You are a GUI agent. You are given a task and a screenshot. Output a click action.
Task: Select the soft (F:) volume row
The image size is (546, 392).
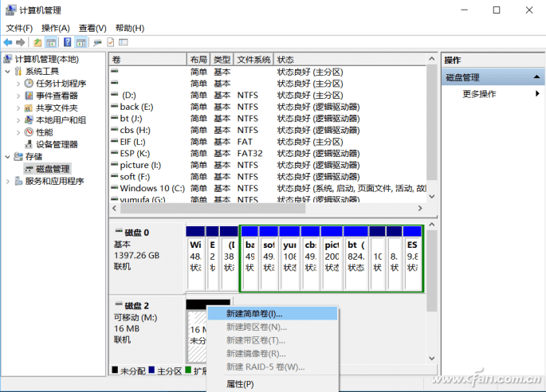click(x=268, y=177)
